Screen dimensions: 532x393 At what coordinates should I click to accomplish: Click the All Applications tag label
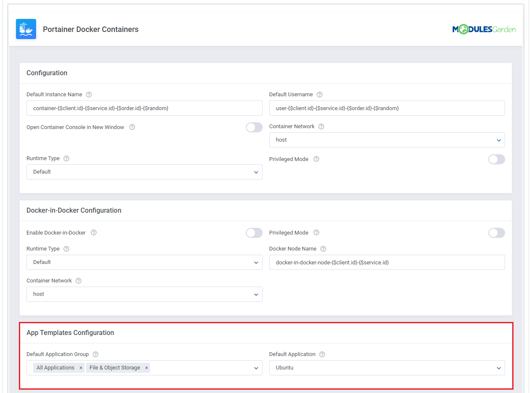[55, 368]
